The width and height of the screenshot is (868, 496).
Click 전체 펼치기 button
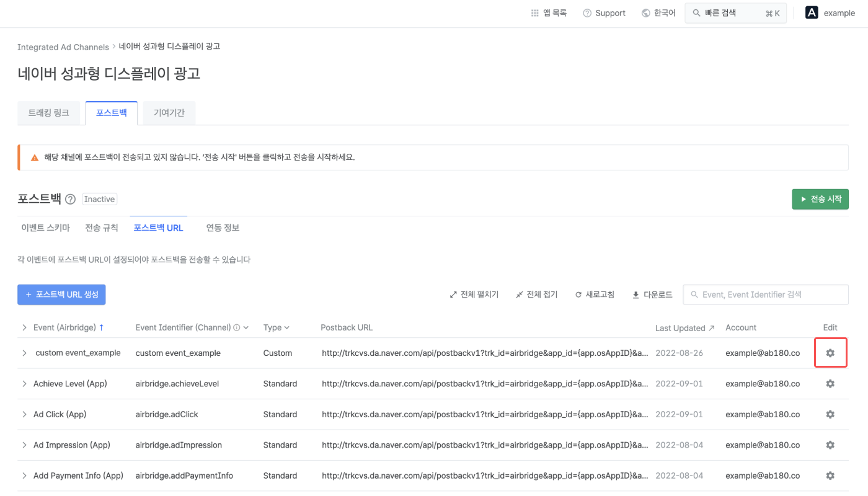coord(474,294)
